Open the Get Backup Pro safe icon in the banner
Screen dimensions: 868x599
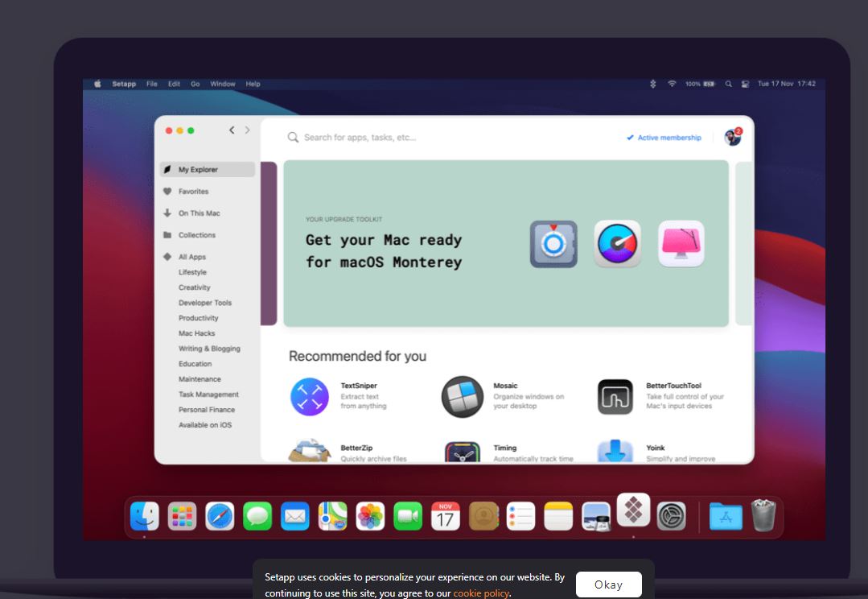click(x=553, y=244)
